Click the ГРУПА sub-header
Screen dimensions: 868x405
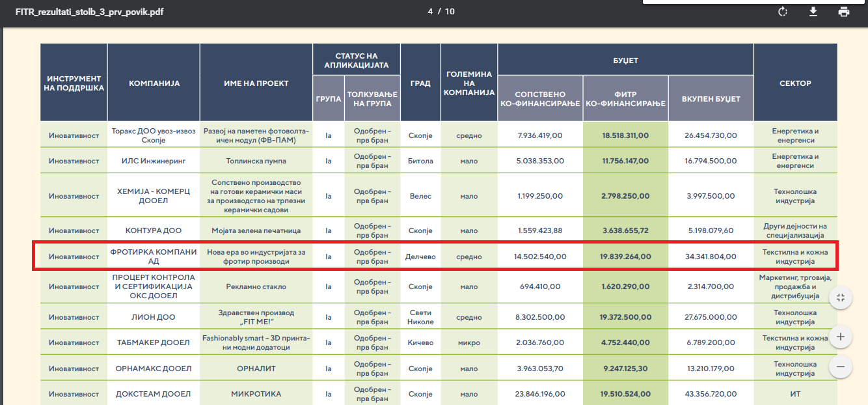tap(329, 98)
